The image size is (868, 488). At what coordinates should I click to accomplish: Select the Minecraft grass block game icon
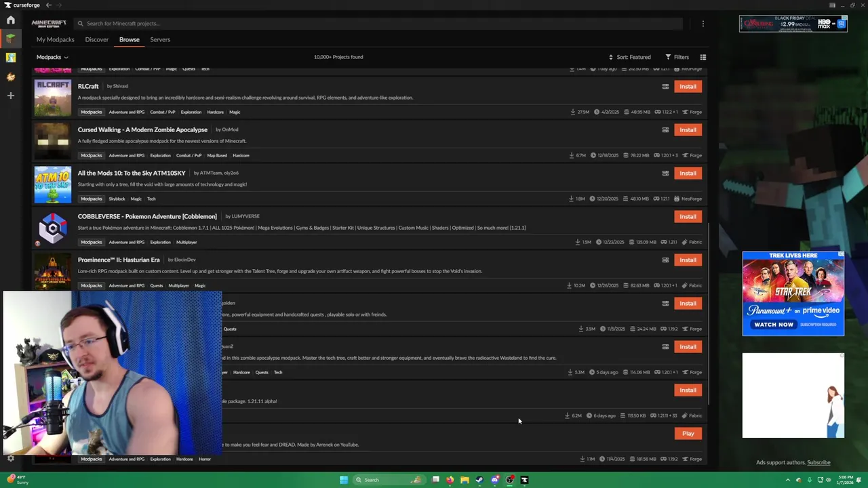coord(11,39)
